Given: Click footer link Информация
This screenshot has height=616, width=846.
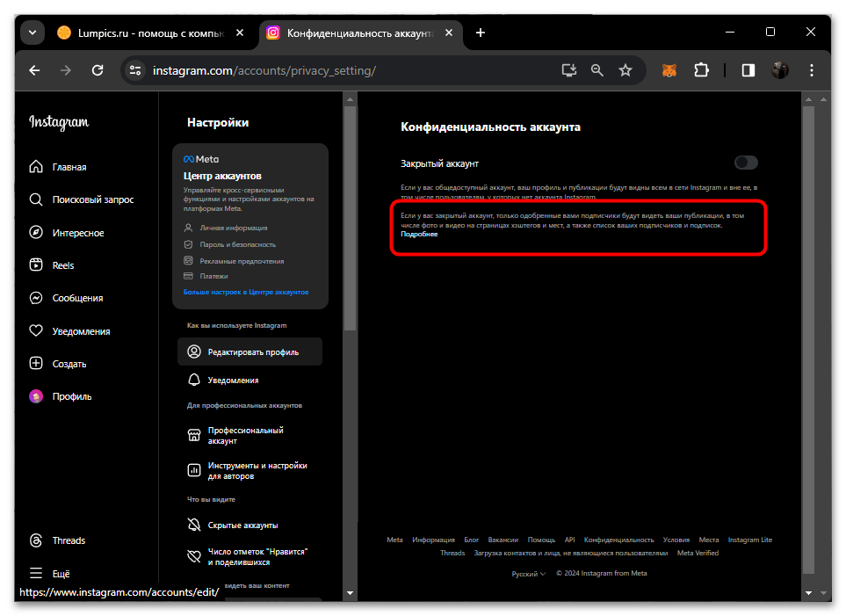Looking at the screenshot, I should coord(433,540).
